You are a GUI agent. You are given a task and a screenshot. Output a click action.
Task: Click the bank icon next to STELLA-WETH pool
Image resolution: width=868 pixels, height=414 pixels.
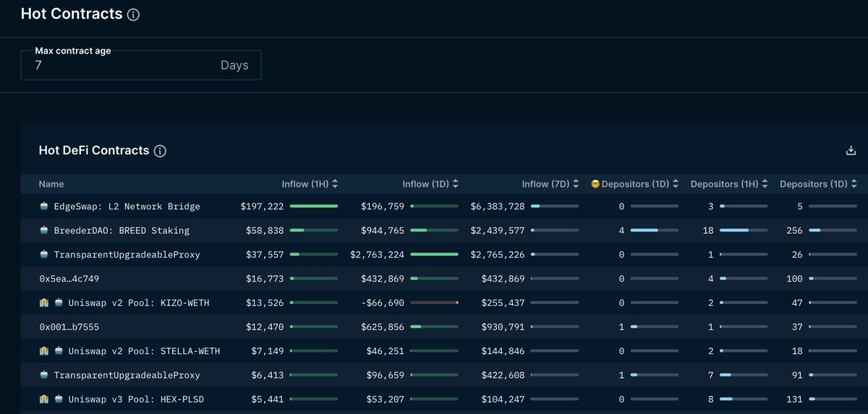pyautogui.click(x=44, y=351)
